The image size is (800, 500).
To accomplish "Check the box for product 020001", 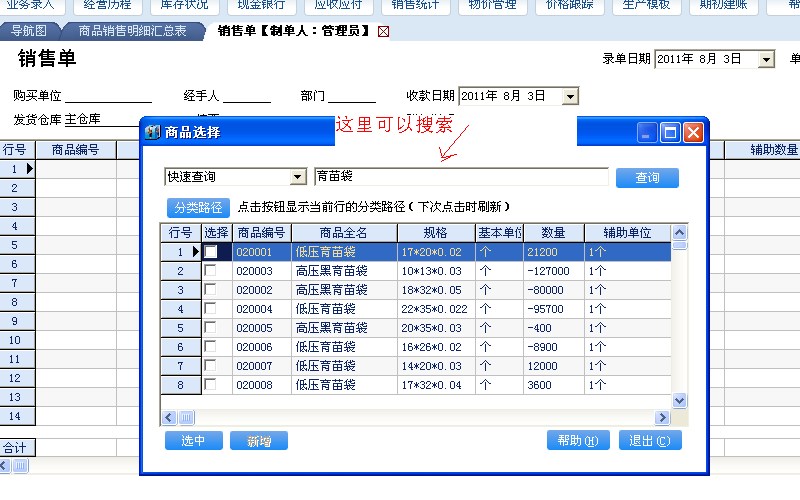I will coord(211,252).
